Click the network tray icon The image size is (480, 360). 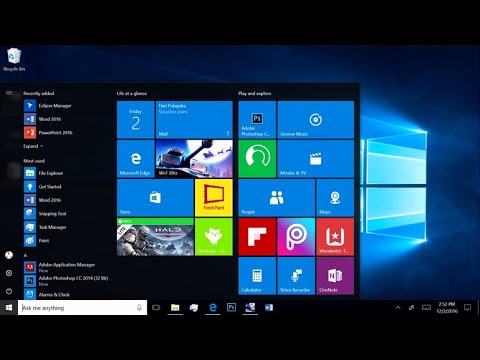411,308
